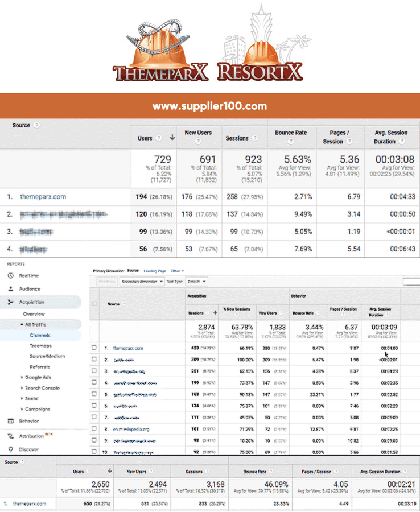Tick the select-all checkbox in the Source header
Screen dimensions: 420x512
pyautogui.click(x=94, y=304)
